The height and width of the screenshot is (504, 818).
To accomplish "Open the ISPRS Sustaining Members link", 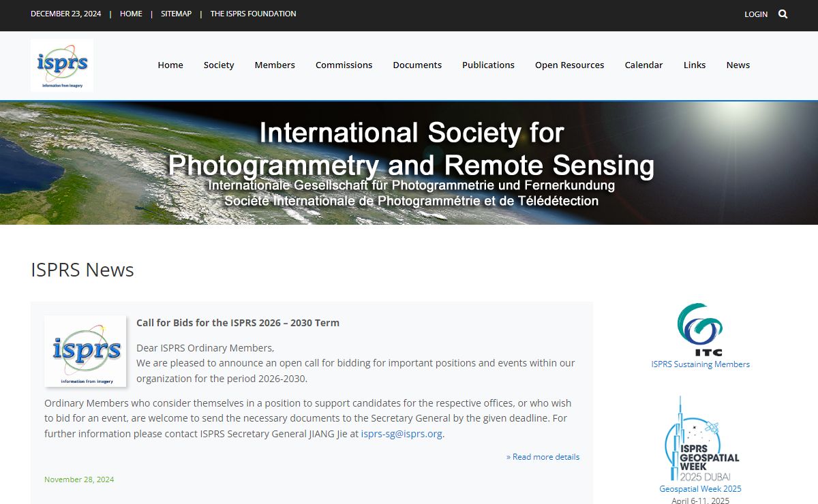I will (x=700, y=364).
